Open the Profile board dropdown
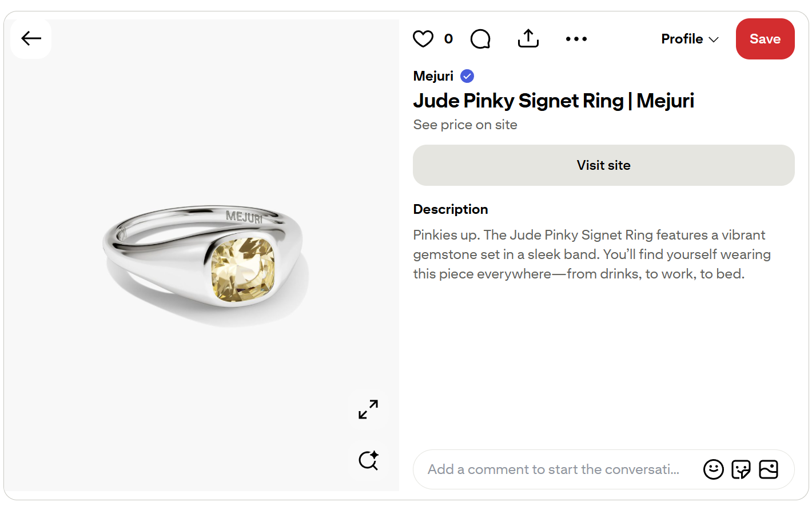 click(683, 39)
